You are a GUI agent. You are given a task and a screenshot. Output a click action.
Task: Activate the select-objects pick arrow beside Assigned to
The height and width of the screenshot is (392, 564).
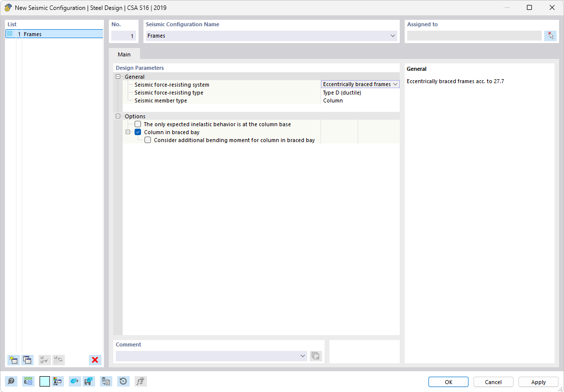click(551, 35)
